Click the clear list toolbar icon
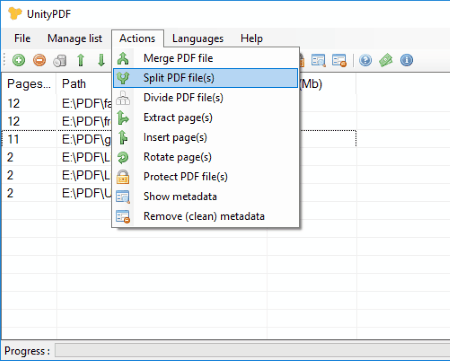The height and width of the screenshot is (361, 450). (60, 61)
